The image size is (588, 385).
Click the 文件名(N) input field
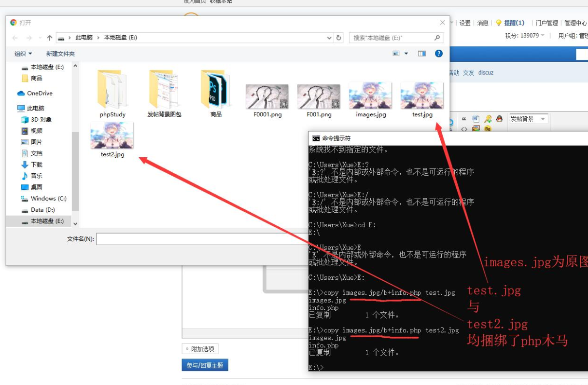[202, 239]
